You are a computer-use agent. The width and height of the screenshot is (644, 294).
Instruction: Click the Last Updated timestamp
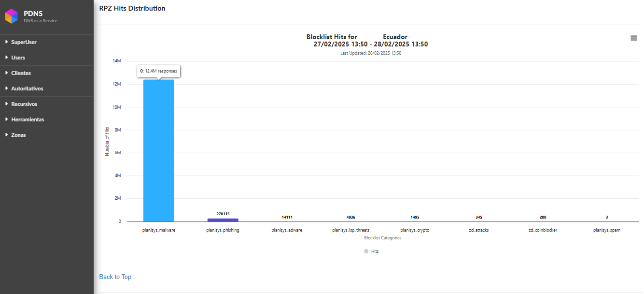(x=371, y=53)
